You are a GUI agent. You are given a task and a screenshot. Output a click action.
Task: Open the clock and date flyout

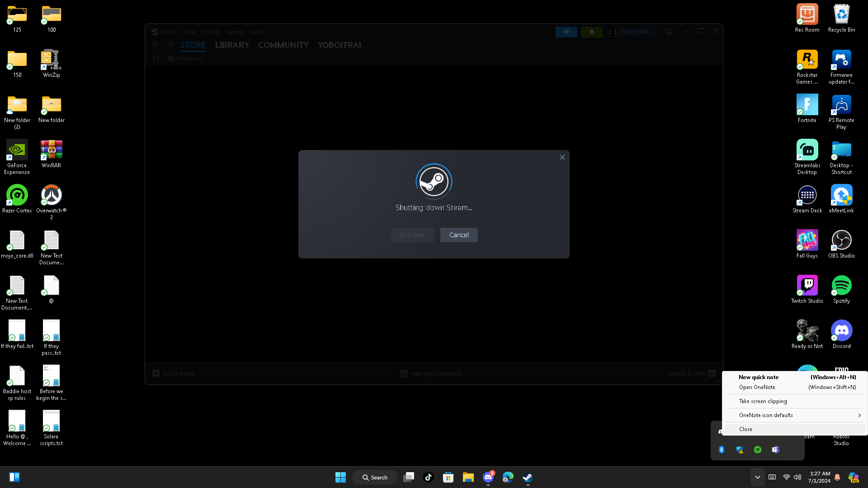point(819,477)
